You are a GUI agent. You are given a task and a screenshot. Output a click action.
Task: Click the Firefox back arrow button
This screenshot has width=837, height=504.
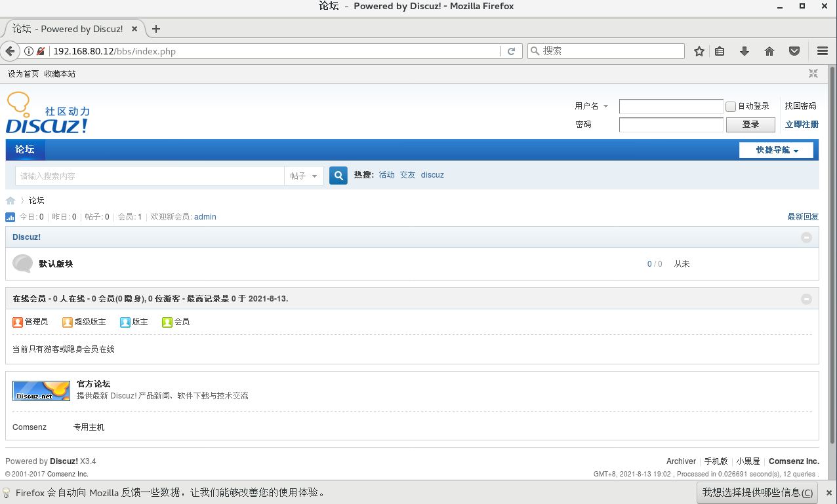(x=9, y=51)
